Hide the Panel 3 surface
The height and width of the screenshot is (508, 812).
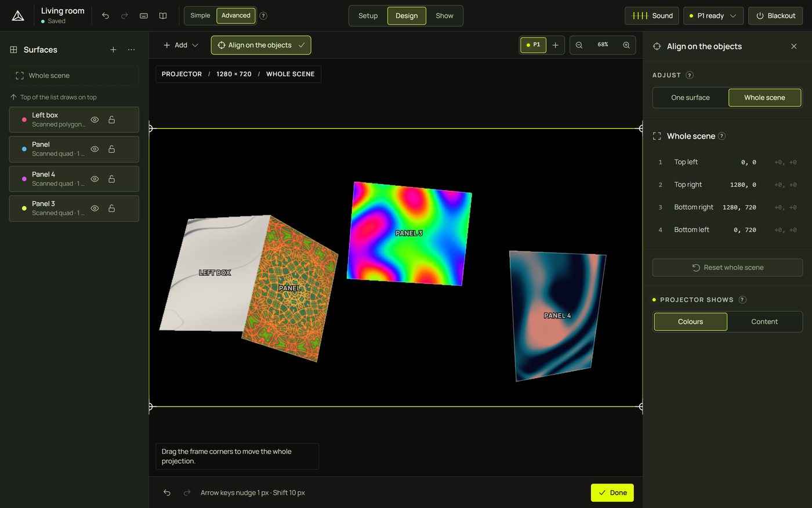point(95,208)
